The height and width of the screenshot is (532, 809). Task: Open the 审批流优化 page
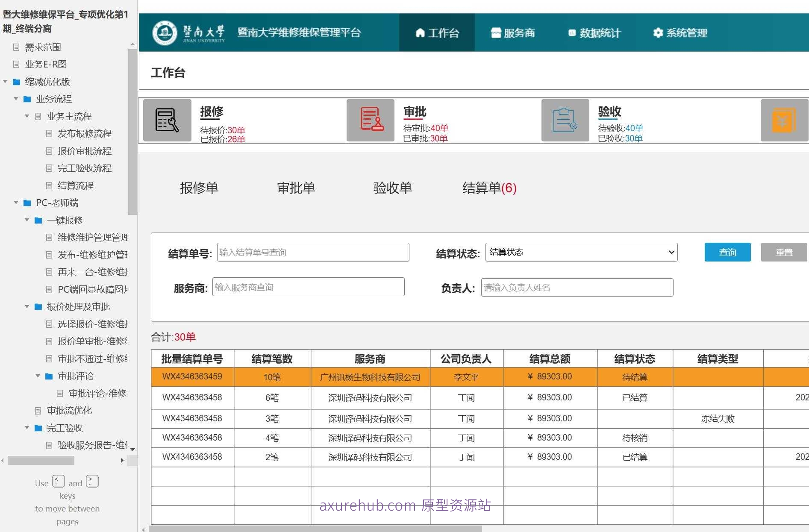point(69,410)
